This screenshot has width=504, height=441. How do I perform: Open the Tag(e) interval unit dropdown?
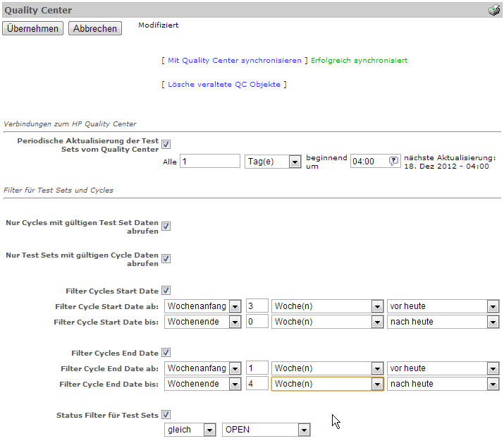coord(273,162)
